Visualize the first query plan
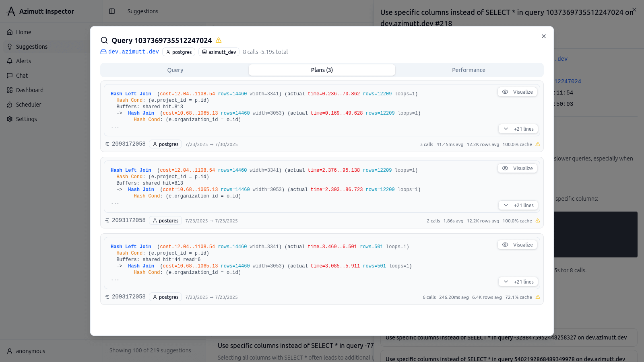Image resolution: width=644 pixels, height=362 pixels. pyautogui.click(x=518, y=92)
